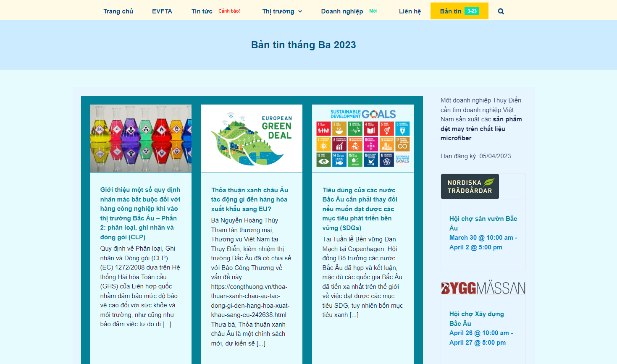This screenshot has height=364, width=617.
Task: Open the CLP labeling regulations article title
Action: coord(140,213)
